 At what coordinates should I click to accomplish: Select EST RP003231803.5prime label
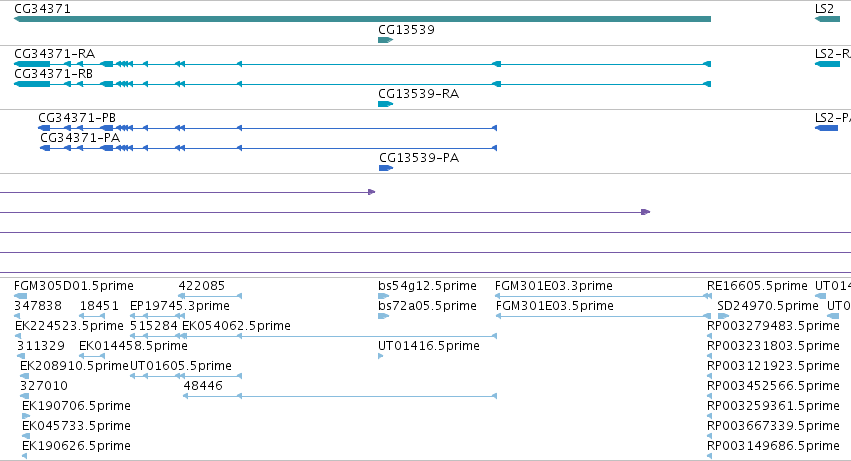click(773, 346)
